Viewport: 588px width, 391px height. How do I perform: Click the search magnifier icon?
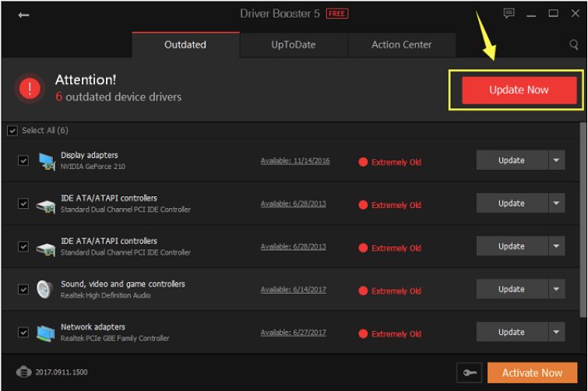pos(573,45)
